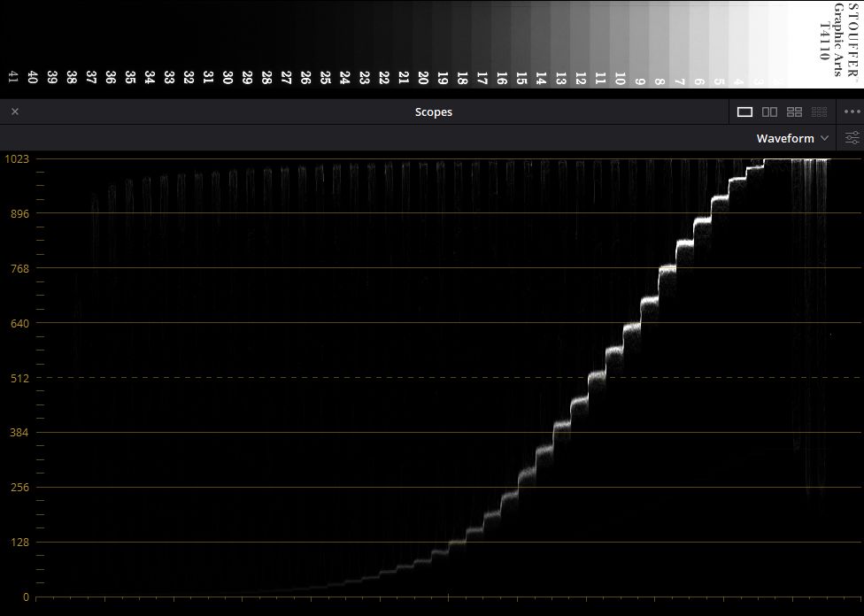864x616 pixels.
Task: Choose the four-up quad scopes layout
Action: [794, 112]
